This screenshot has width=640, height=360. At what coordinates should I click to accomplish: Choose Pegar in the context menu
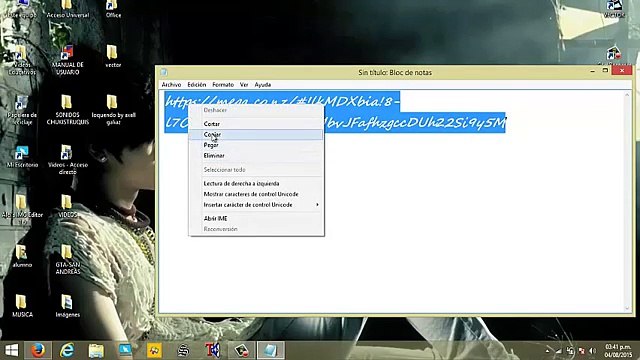click(256, 145)
